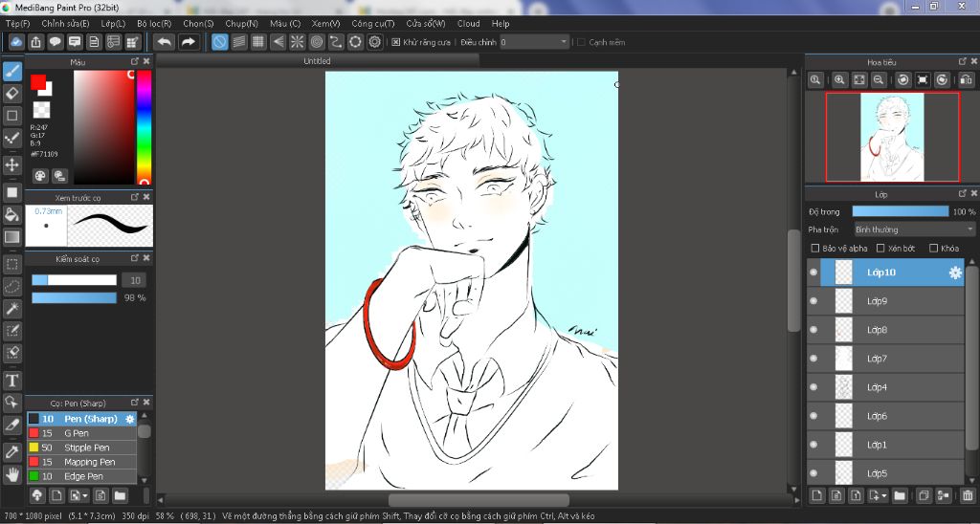Close the Màu color panel
The height and width of the screenshot is (524, 980).
tap(146, 61)
